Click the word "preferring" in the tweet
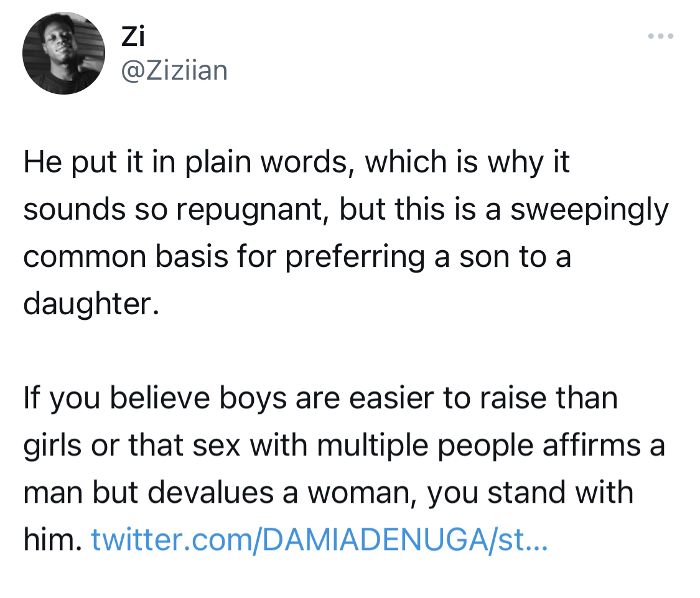Viewport: 700px width, 598px height. tap(355, 257)
